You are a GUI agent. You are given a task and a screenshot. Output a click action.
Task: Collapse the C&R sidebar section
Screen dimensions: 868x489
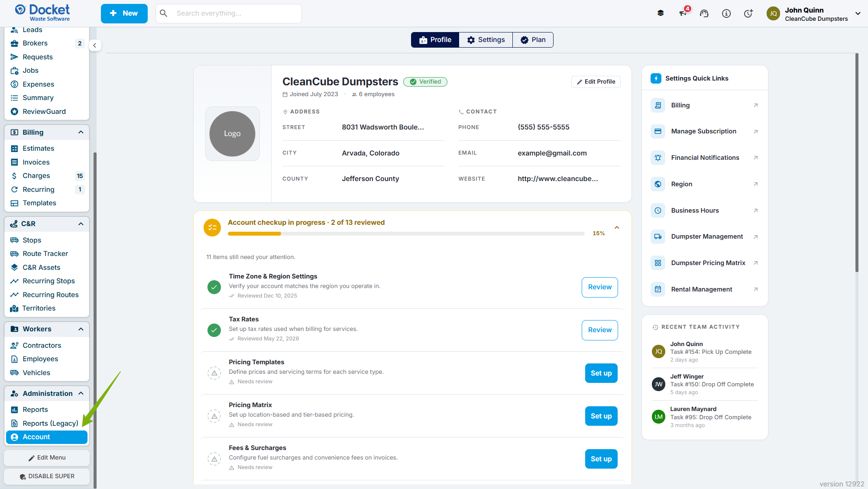click(x=81, y=224)
